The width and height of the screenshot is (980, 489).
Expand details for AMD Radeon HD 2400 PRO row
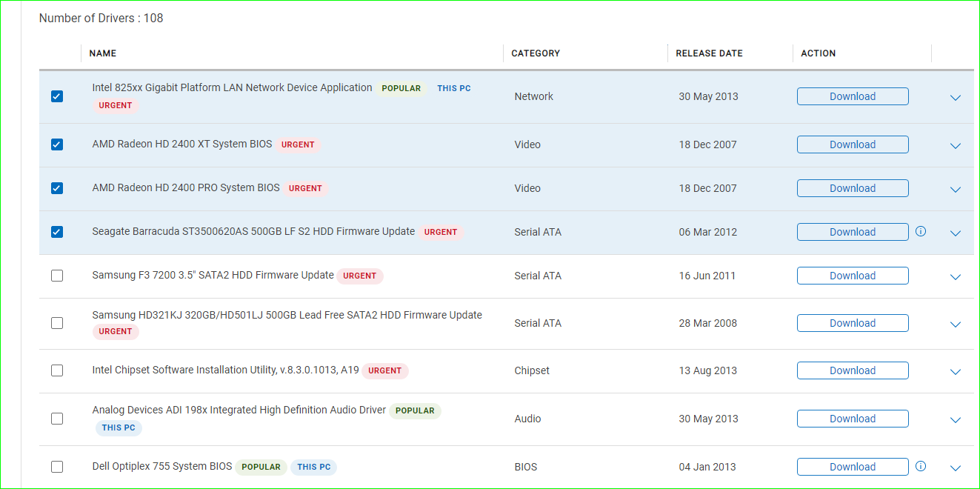point(956,190)
